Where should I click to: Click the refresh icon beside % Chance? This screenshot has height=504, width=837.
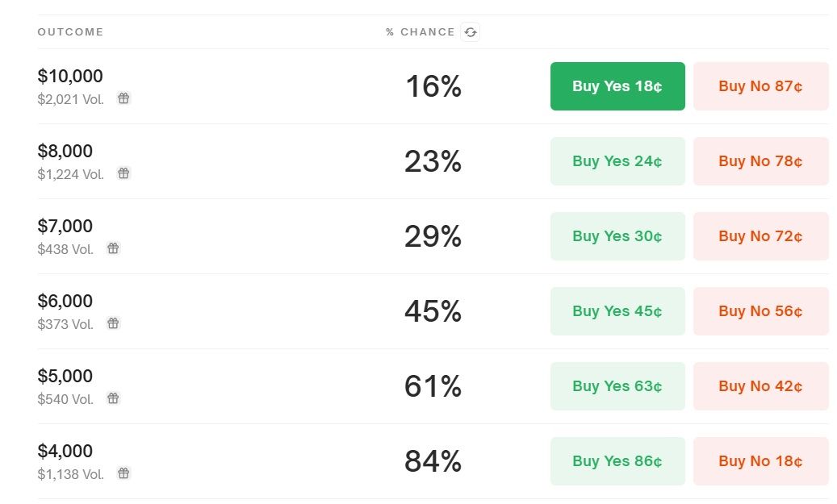(470, 32)
